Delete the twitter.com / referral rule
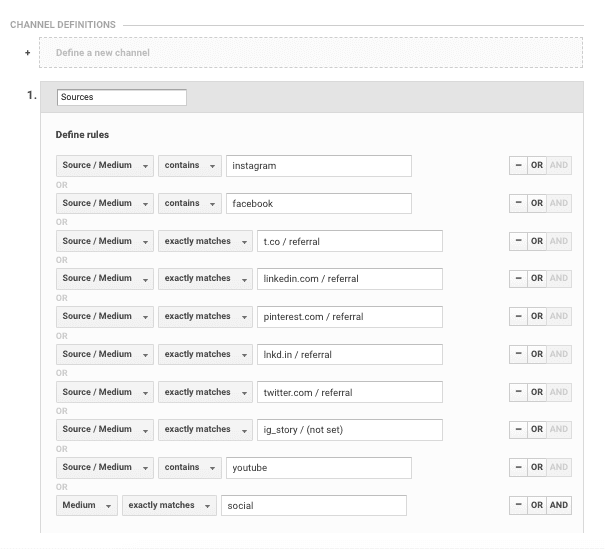This screenshot has height=549, width=605. point(518,392)
